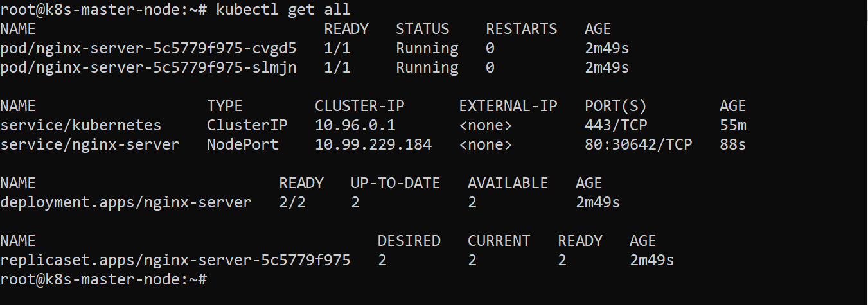Click the NodePort service type
Screen dimensions: 868x305
(x=243, y=144)
